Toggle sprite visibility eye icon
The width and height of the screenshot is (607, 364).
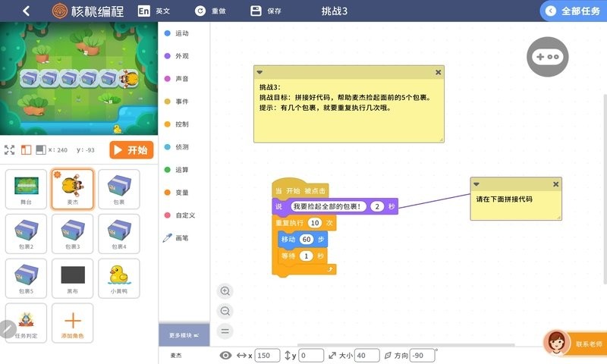(x=225, y=356)
